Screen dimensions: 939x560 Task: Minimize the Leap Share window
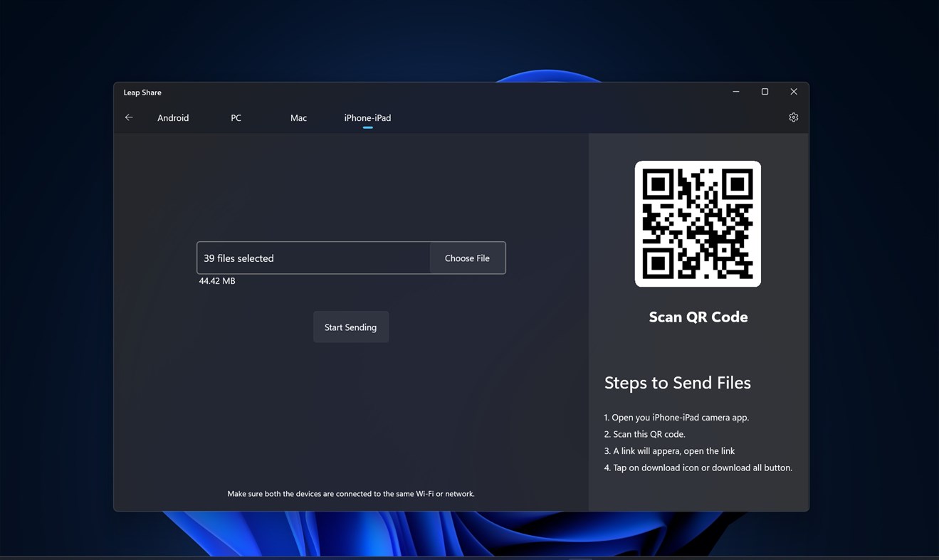[735, 91]
